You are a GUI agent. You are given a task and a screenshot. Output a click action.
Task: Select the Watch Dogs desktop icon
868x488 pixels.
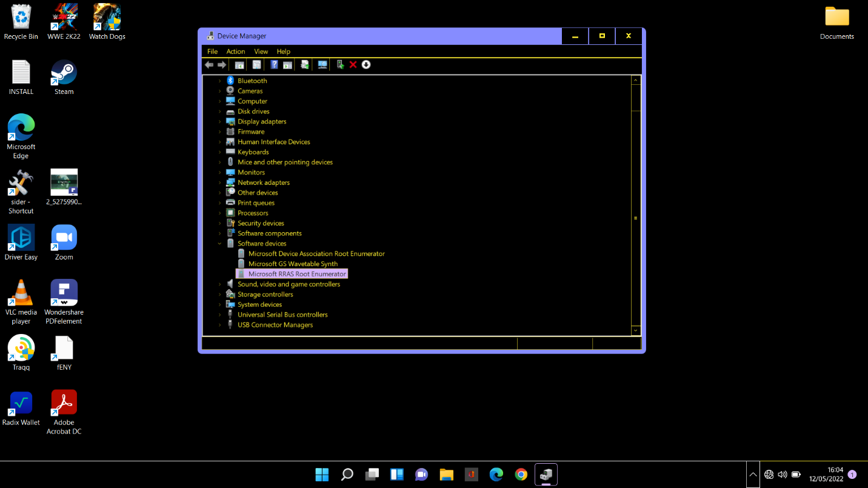(x=107, y=22)
